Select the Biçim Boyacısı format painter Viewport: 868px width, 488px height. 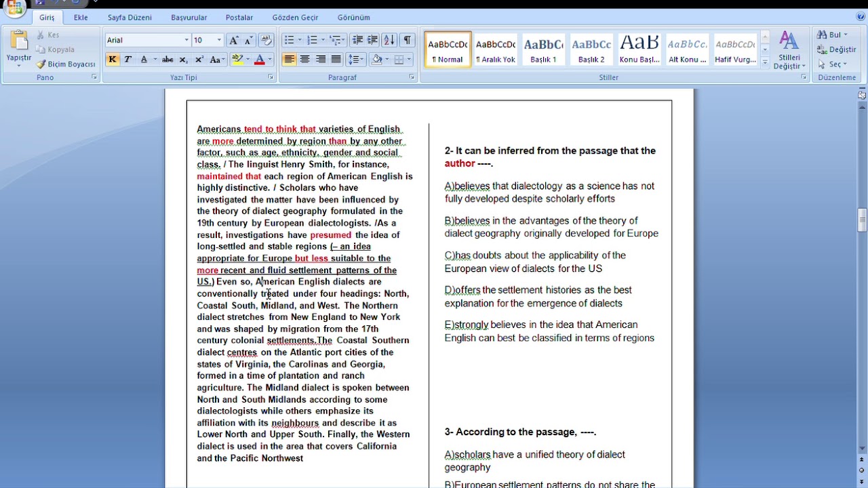(x=66, y=64)
